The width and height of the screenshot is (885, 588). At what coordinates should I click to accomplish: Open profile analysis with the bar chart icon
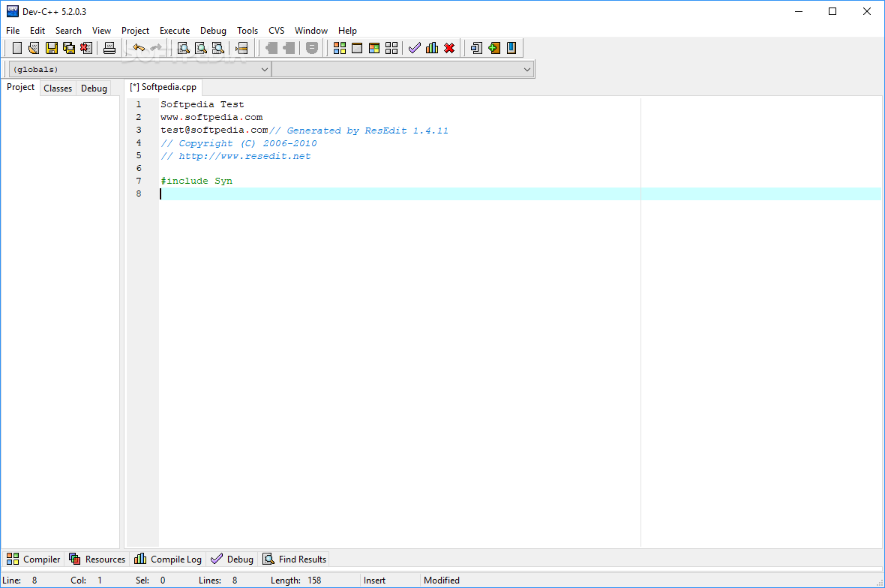click(432, 48)
